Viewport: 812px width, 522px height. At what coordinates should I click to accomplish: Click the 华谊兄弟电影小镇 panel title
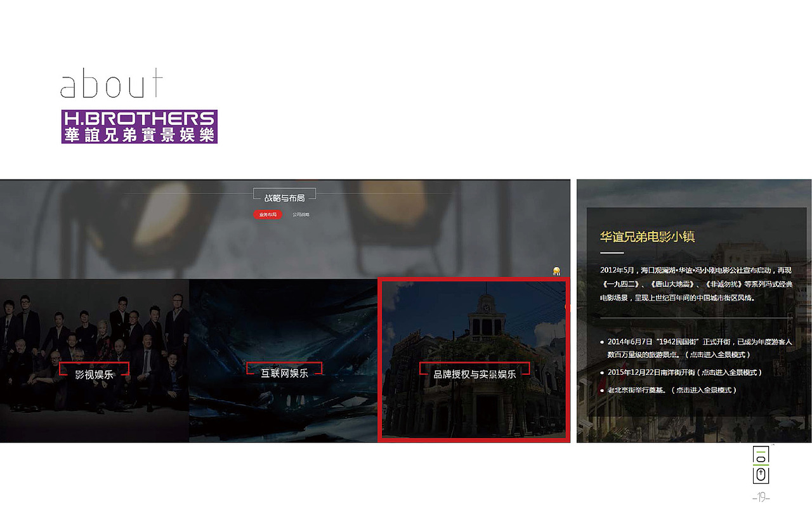[648, 237]
